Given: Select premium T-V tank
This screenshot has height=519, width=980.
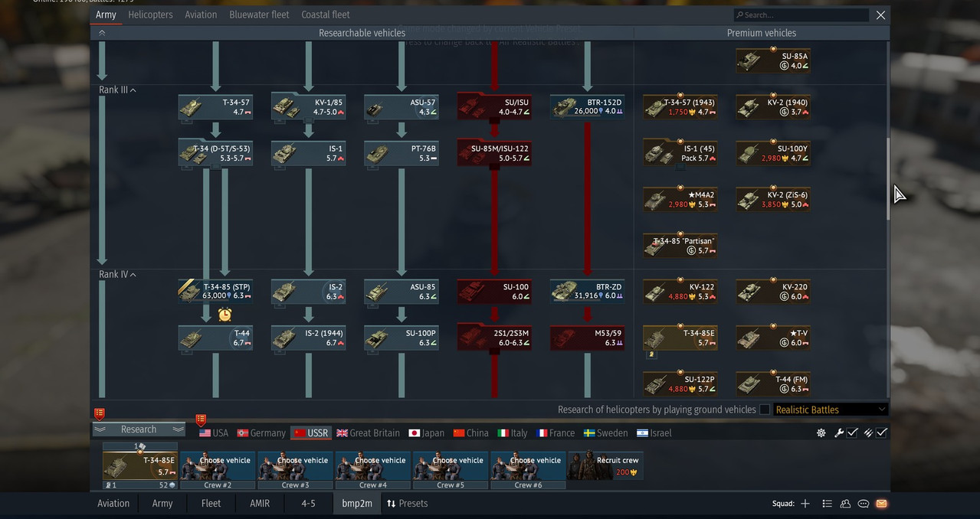Looking at the screenshot, I should (773, 338).
